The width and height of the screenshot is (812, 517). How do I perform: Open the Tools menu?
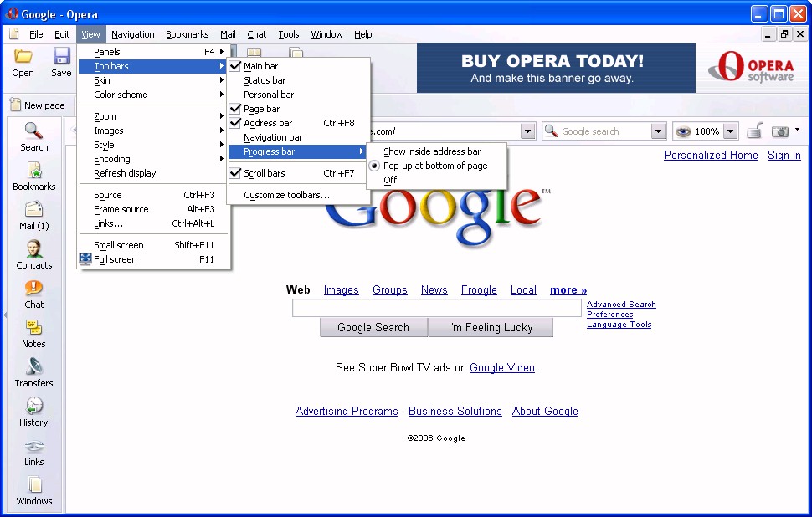pyautogui.click(x=289, y=34)
